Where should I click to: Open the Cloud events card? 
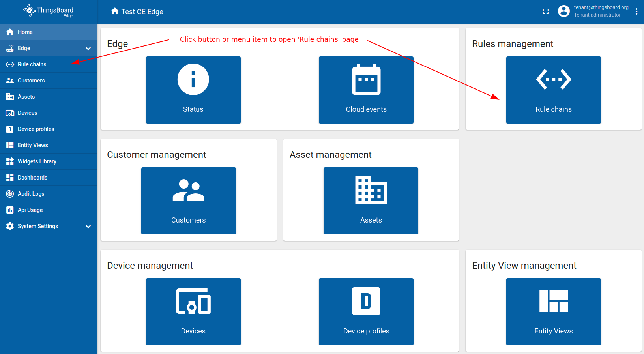pos(366,90)
